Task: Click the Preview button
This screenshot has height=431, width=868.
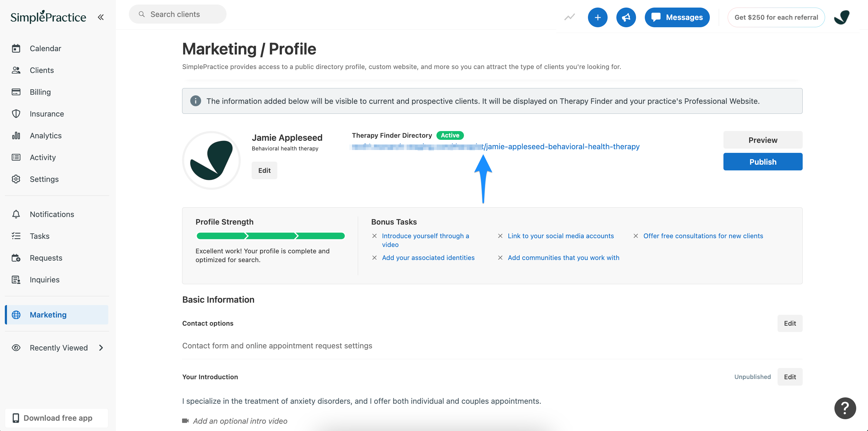Action: point(762,140)
